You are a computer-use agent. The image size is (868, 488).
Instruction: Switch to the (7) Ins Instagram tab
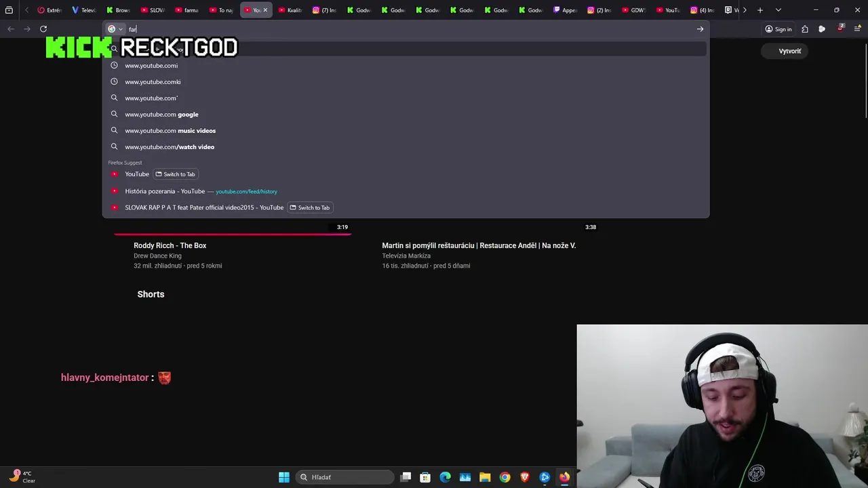(325, 10)
